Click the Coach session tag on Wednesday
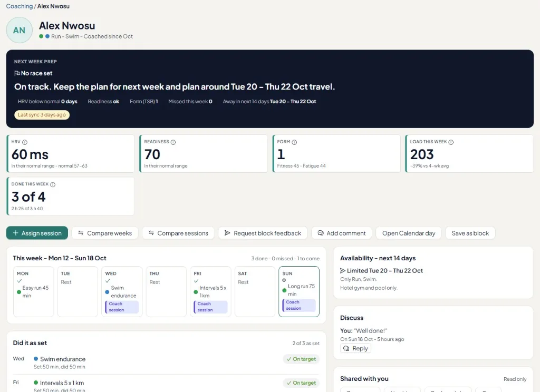The width and height of the screenshot is (540, 392). [122, 307]
